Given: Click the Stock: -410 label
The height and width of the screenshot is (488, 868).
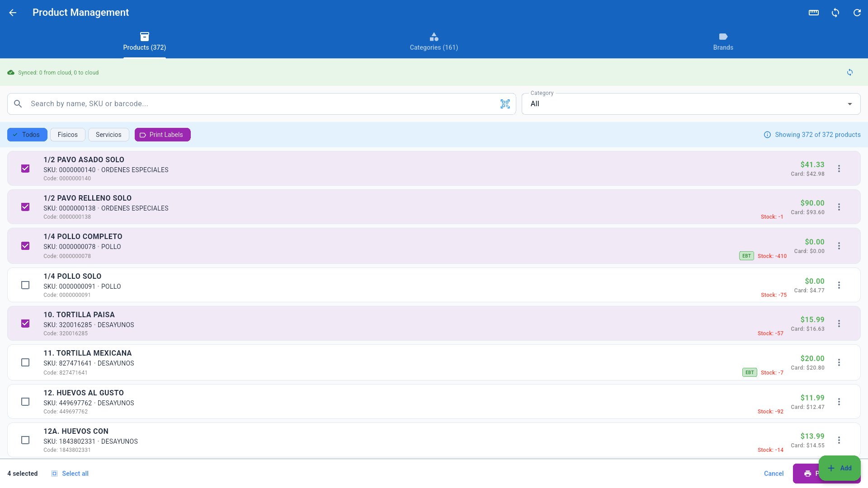Looking at the screenshot, I should coord(772,256).
